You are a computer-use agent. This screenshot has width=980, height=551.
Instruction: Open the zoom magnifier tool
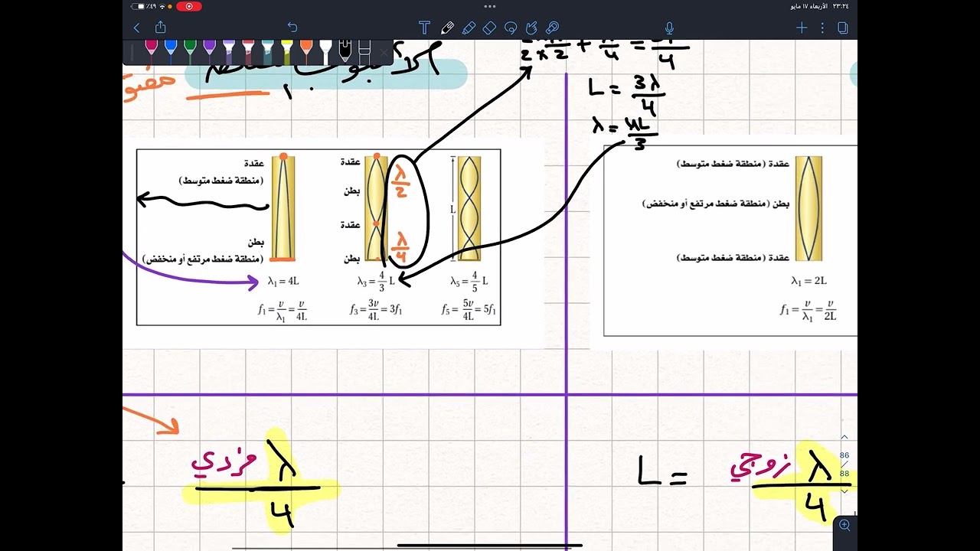click(844, 525)
